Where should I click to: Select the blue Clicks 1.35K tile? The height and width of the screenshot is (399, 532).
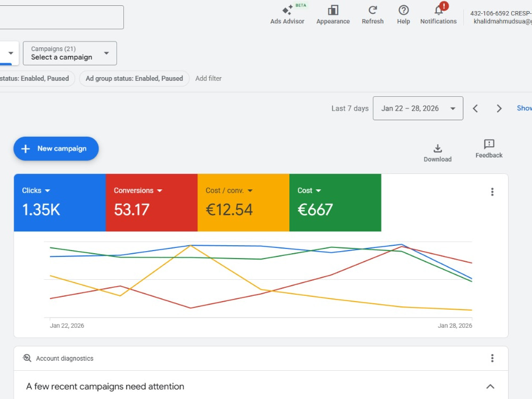coord(60,203)
